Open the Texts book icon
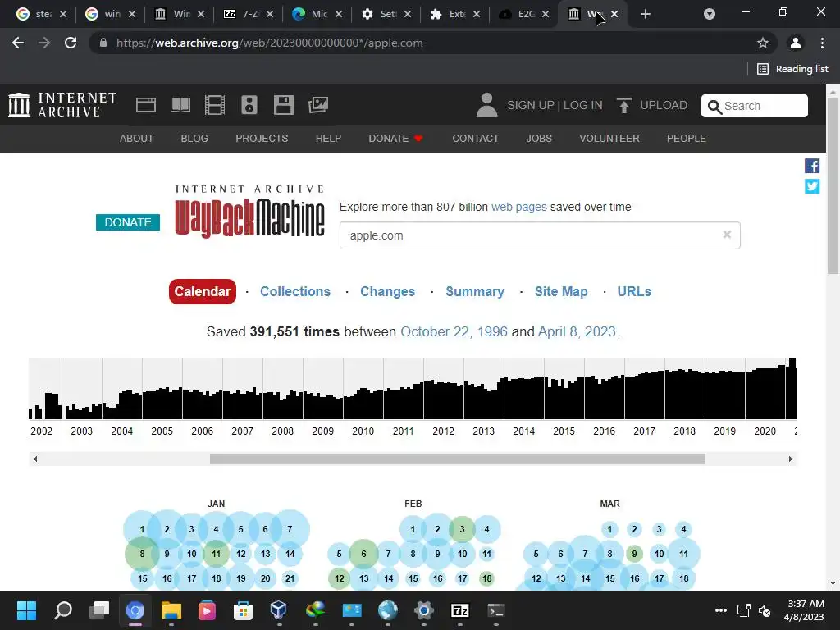This screenshot has width=840, height=630. [x=180, y=105]
